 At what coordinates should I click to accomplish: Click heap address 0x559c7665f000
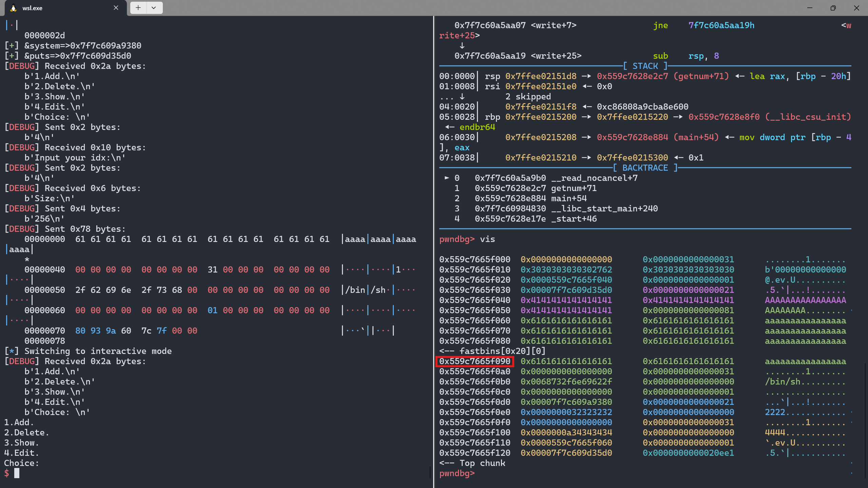tap(475, 259)
